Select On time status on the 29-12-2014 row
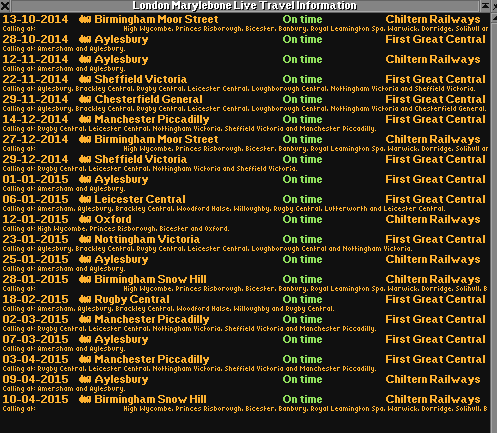This screenshot has height=433, width=497. [302, 159]
